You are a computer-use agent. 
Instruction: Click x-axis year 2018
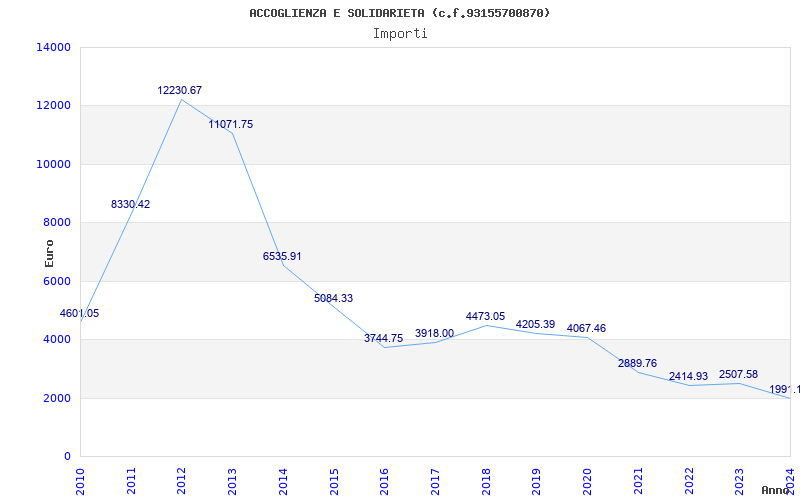tap(486, 481)
